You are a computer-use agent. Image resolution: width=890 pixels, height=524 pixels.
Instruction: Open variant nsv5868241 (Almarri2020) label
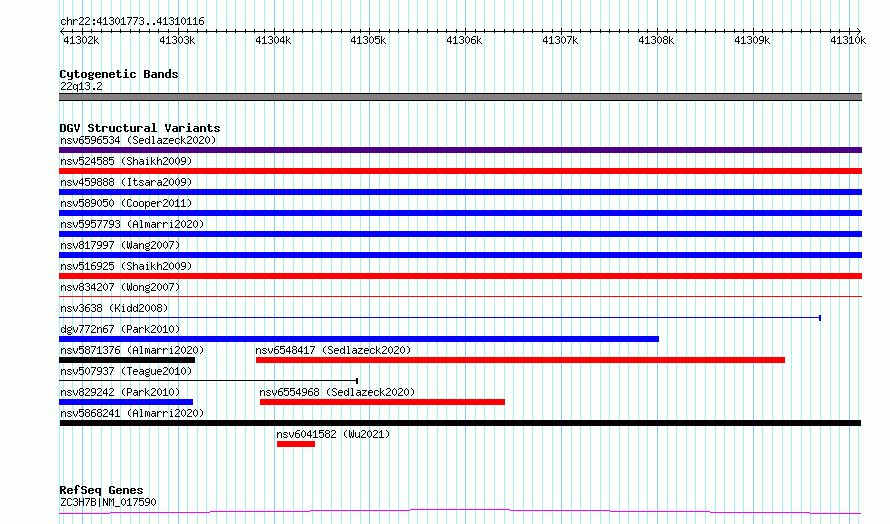[x=132, y=413]
